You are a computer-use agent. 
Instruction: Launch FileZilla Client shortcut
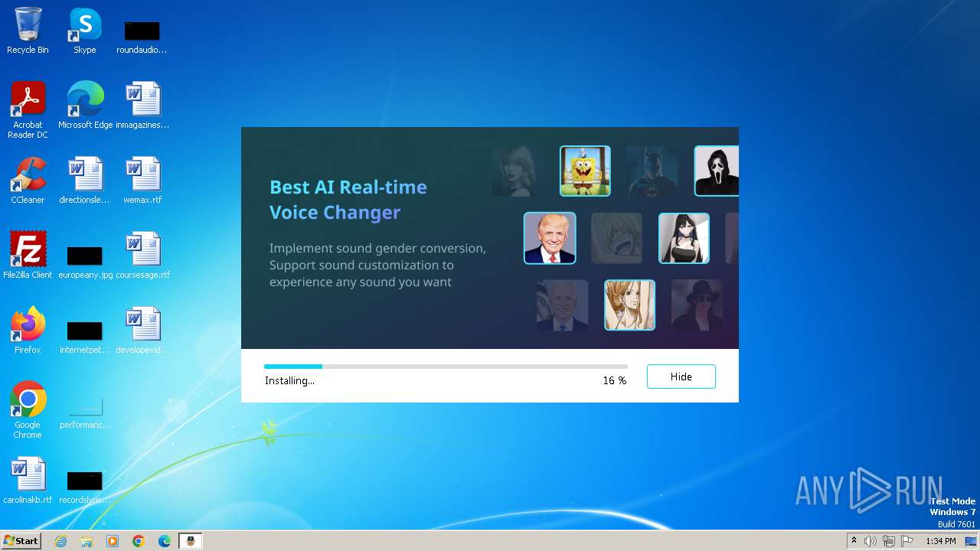[x=28, y=255]
